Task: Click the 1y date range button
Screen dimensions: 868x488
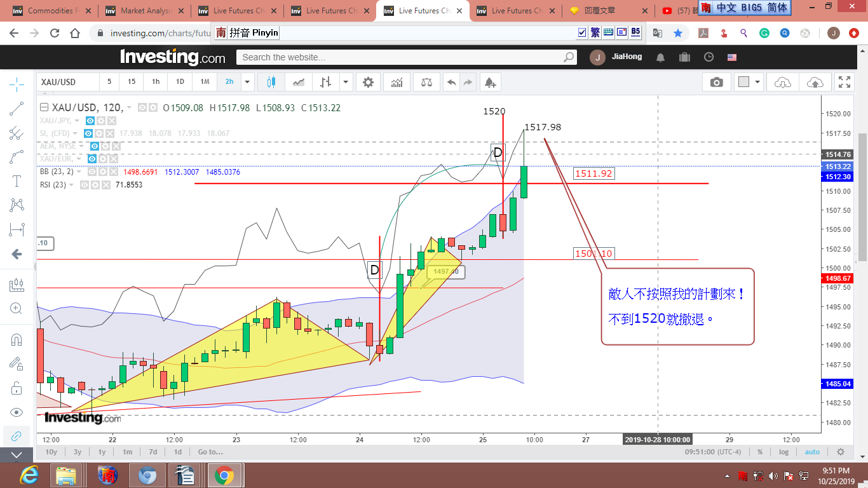Action: point(102,452)
